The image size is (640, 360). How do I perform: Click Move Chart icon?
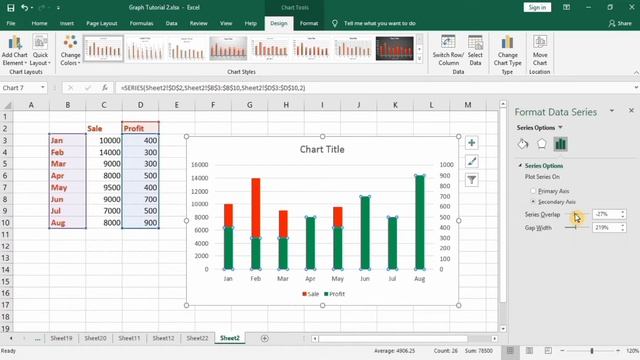(540, 51)
